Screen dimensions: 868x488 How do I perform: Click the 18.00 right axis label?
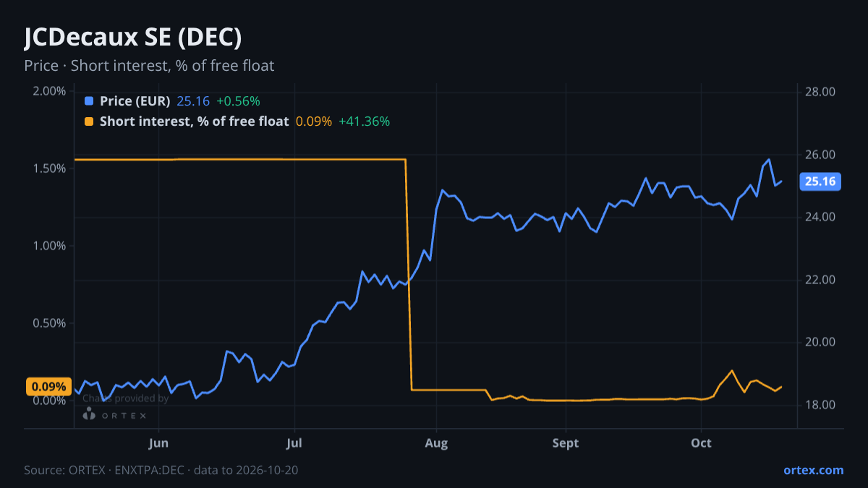(x=820, y=405)
